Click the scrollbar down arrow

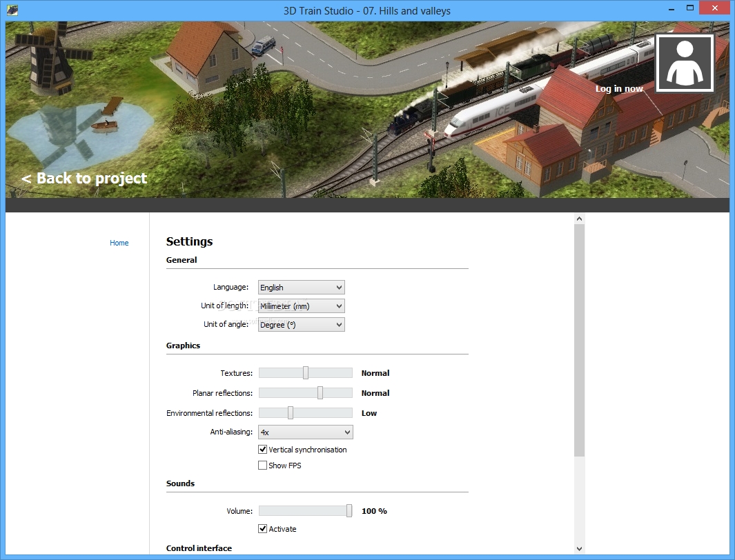click(580, 548)
